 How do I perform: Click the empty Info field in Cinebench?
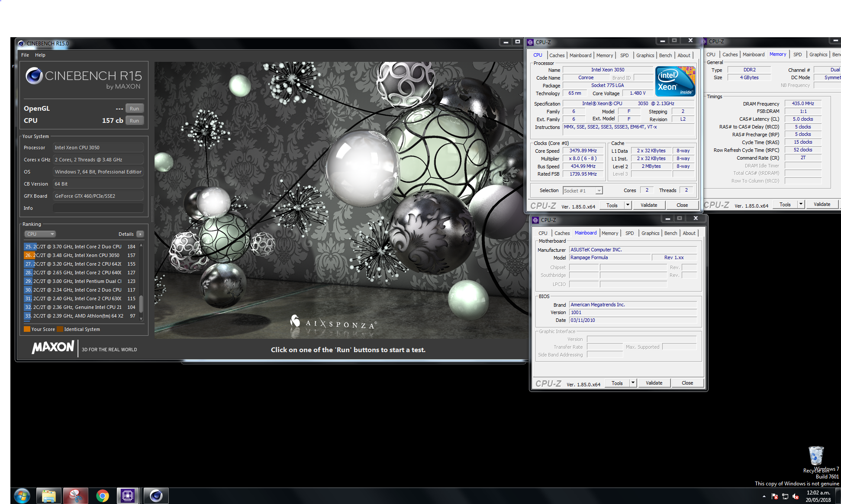[98, 208]
